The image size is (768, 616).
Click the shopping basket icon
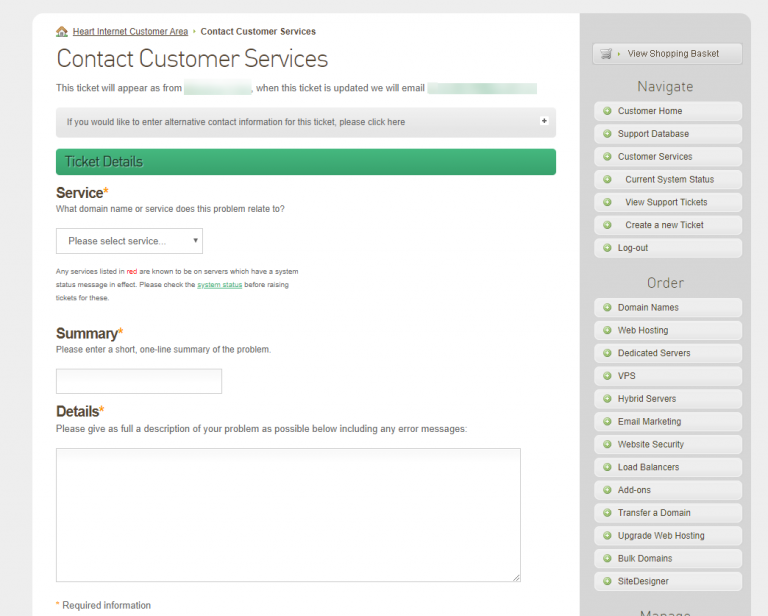606,54
